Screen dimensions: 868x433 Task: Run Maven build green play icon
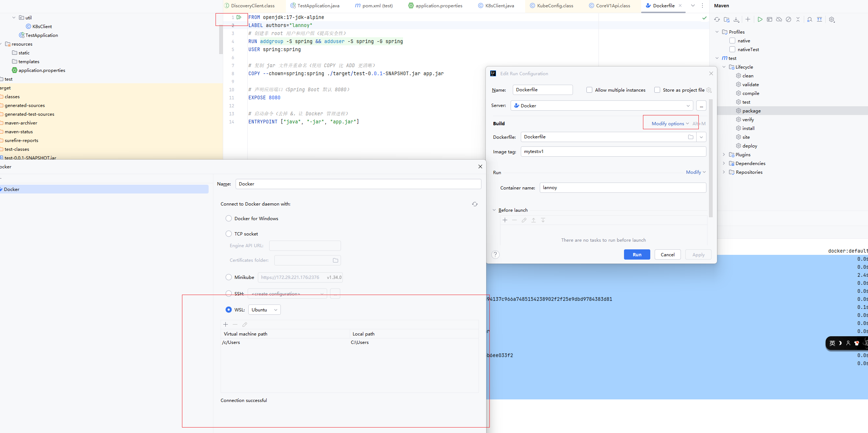pyautogui.click(x=760, y=20)
